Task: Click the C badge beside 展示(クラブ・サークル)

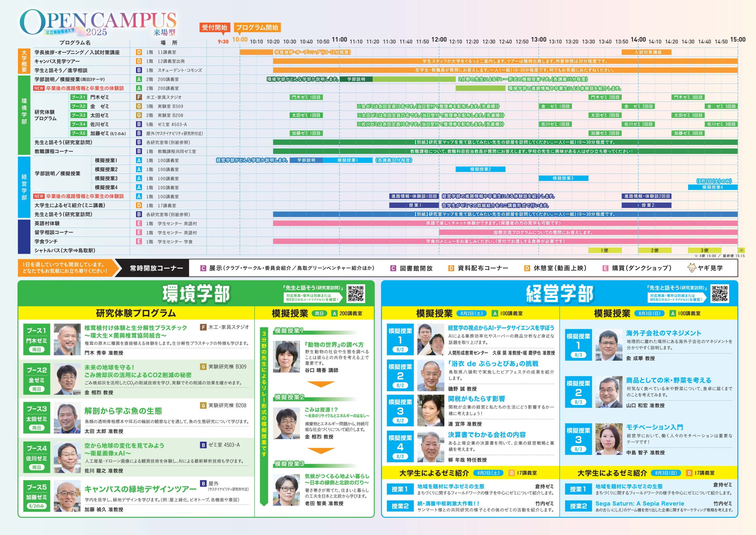Action: [203, 268]
